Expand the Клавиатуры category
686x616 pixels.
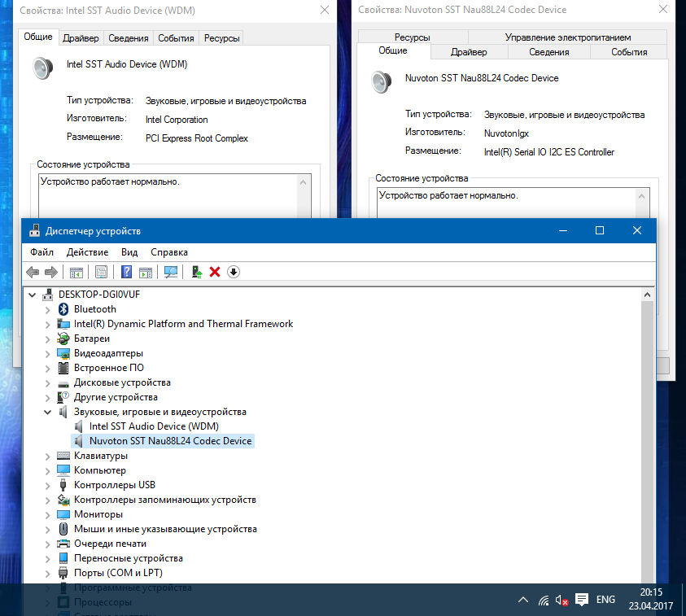pyautogui.click(x=48, y=457)
